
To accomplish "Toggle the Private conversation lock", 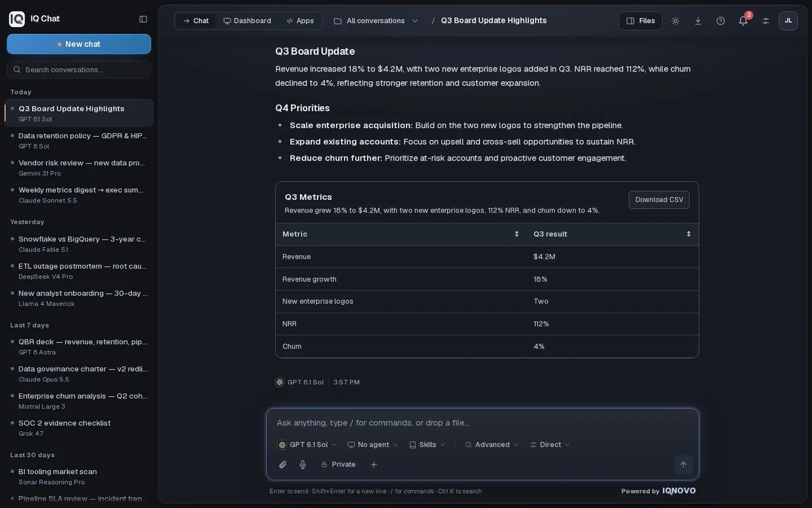I will pos(338,464).
